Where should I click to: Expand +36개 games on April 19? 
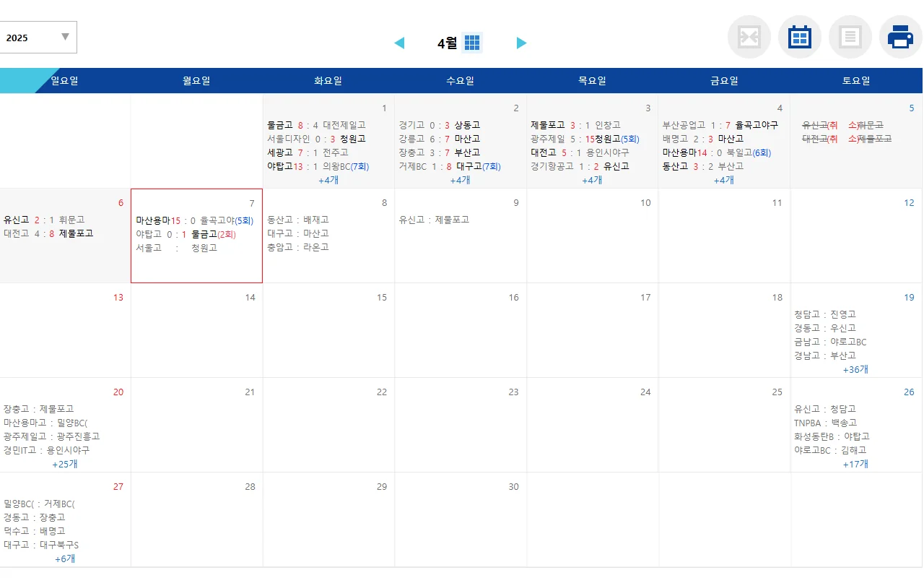click(856, 369)
